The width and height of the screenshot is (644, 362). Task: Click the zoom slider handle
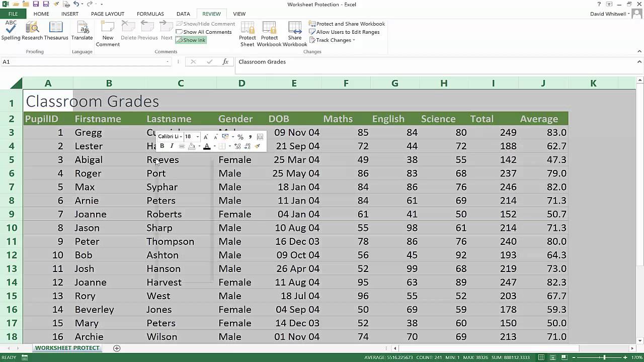click(x=605, y=357)
